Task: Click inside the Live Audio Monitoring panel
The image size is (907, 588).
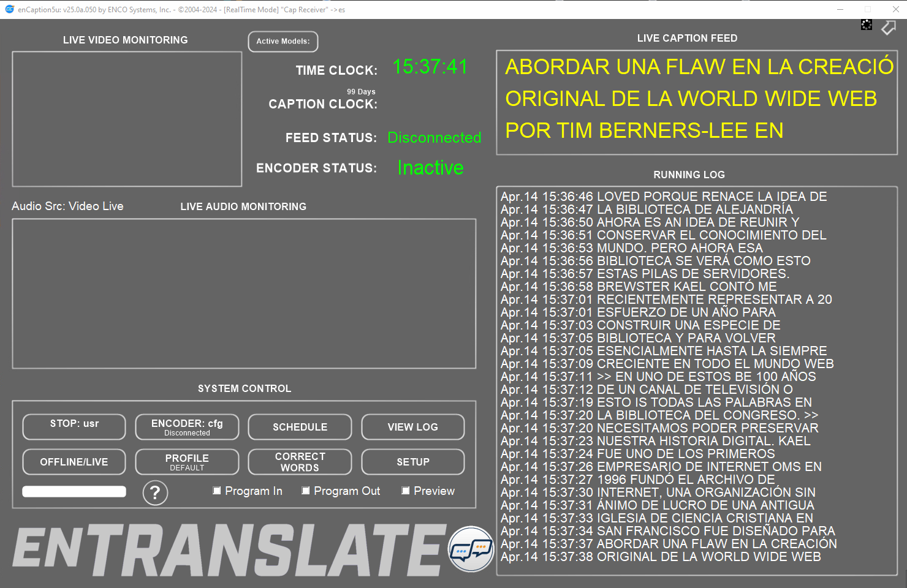Action: (x=244, y=294)
